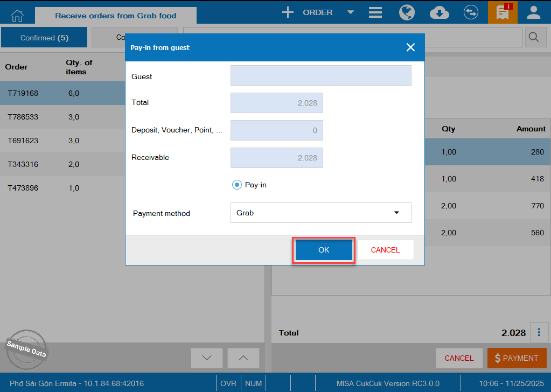Expand the ORDER dropdown arrow
The width and height of the screenshot is (551, 392).
[x=351, y=12]
